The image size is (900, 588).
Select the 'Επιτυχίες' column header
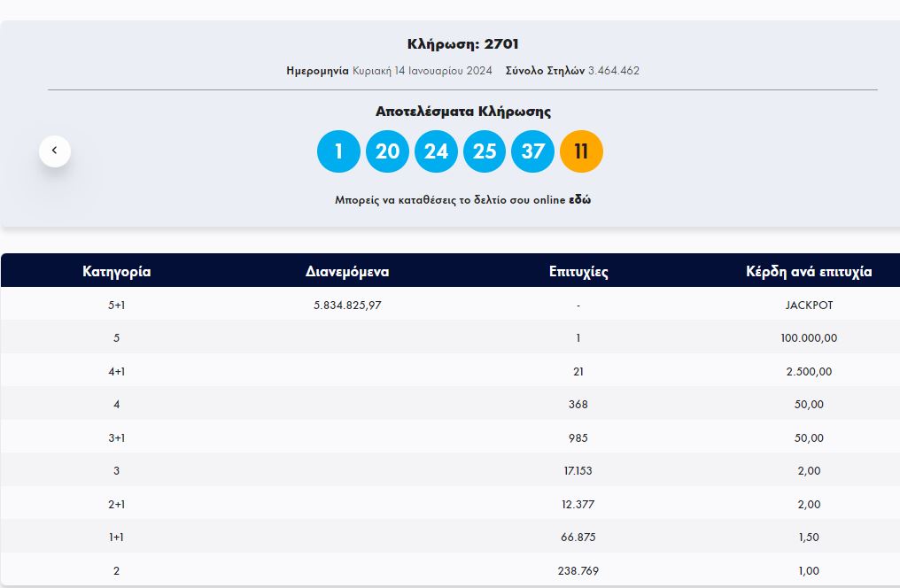[578, 272]
